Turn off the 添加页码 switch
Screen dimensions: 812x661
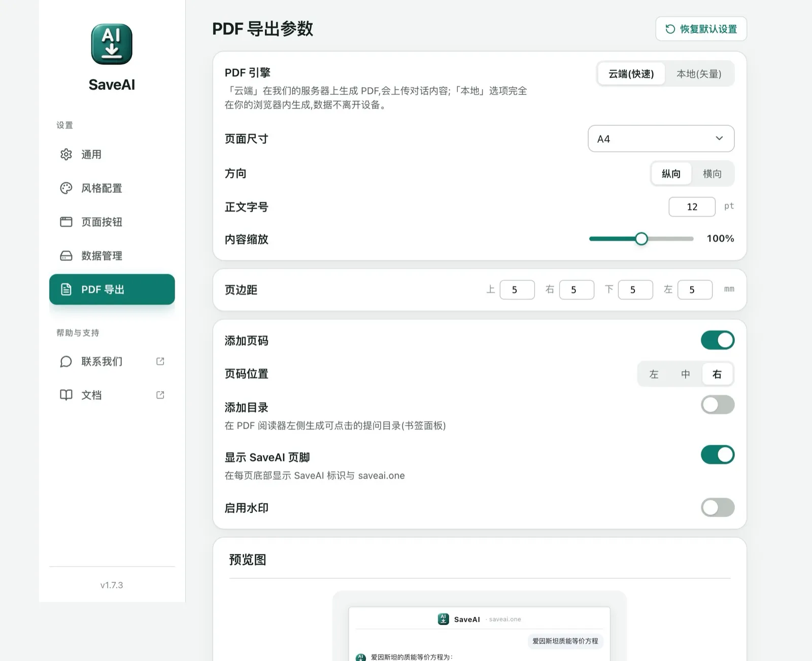pyautogui.click(x=718, y=340)
